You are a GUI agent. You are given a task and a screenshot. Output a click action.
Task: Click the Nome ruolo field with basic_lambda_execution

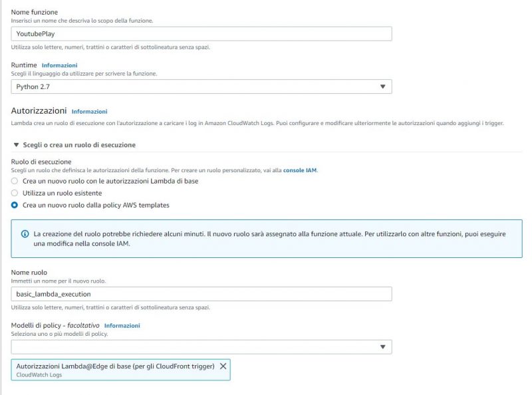(x=201, y=294)
